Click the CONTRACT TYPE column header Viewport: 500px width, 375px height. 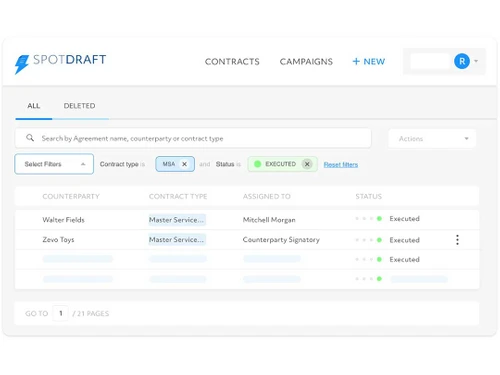tap(178, 197)
